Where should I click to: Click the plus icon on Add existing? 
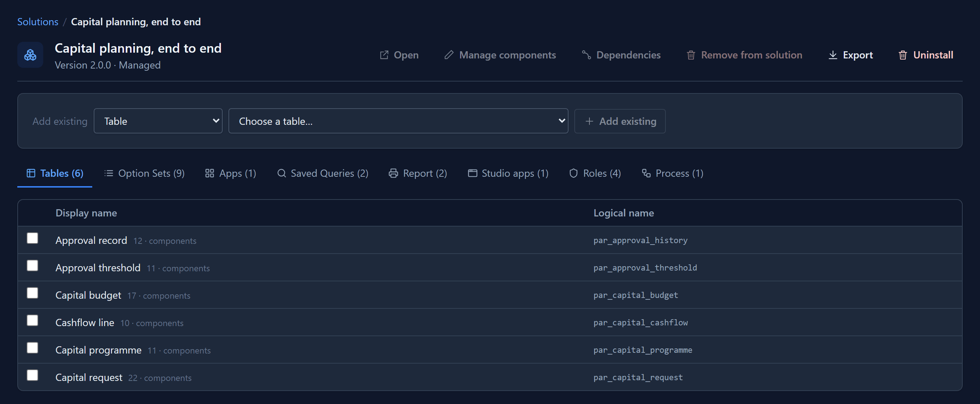point(589,121)
